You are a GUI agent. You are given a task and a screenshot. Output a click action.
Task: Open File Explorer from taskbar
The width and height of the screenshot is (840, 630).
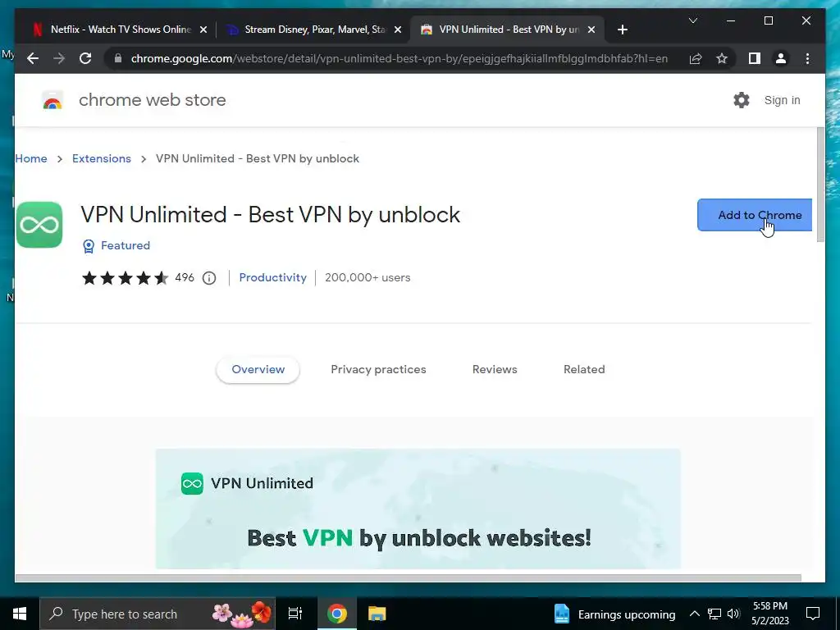coord(377,614)
